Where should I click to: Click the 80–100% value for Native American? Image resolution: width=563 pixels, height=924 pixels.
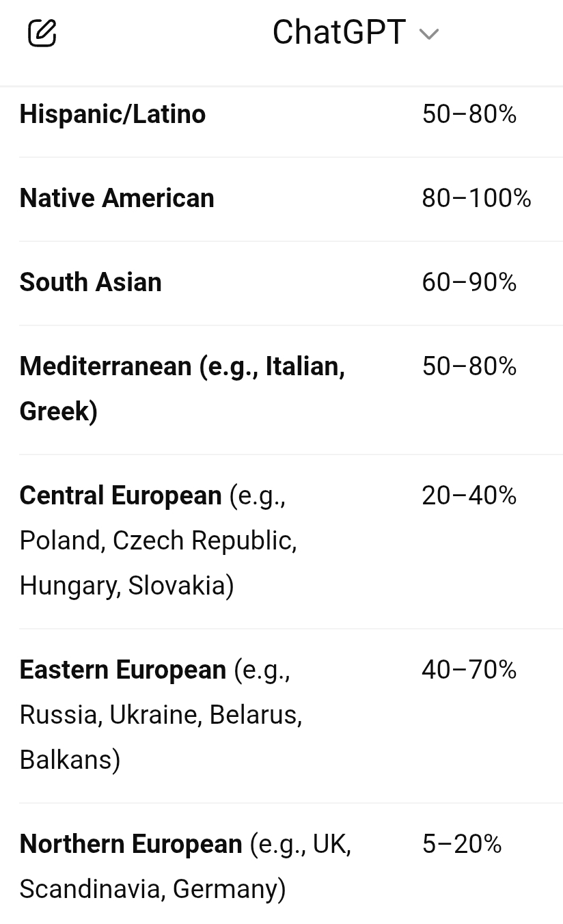(476, 198)
